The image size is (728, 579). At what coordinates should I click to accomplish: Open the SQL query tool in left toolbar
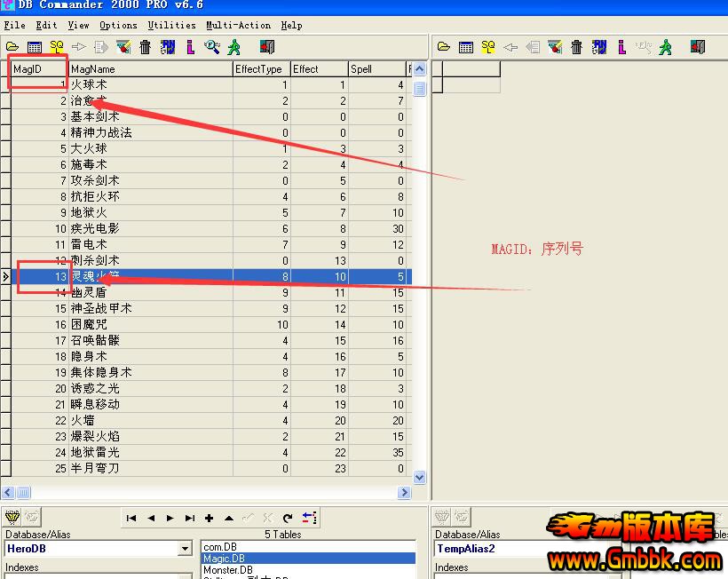56,47
